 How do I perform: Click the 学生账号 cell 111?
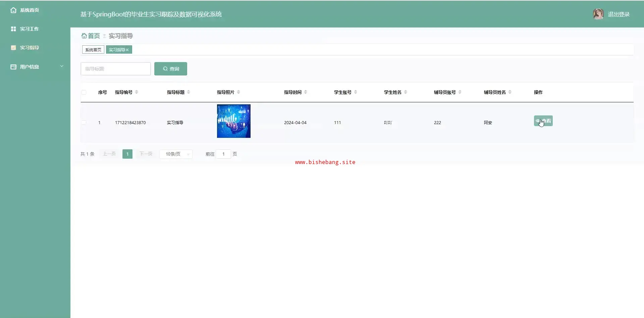pyautogui.click(x=337, y=123)
